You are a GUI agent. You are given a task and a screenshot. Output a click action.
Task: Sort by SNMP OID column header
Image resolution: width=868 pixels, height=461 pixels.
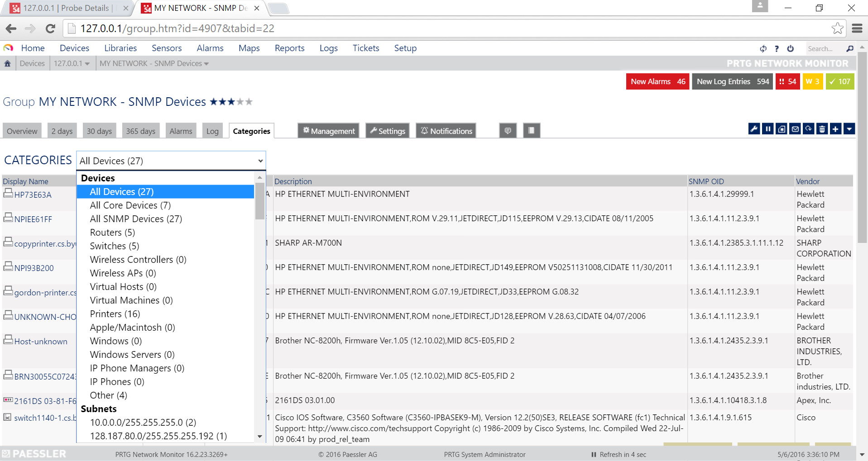(706, 181)
